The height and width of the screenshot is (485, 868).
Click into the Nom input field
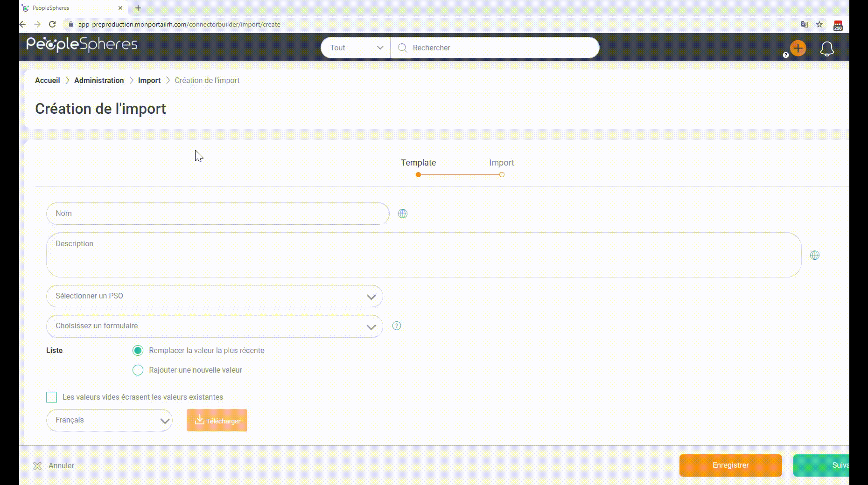pos(218,214)
